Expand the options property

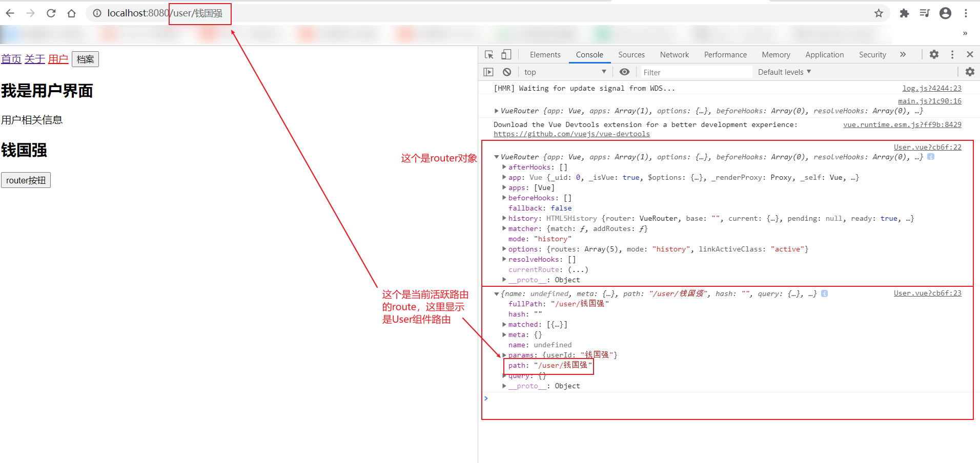point(504,249)
